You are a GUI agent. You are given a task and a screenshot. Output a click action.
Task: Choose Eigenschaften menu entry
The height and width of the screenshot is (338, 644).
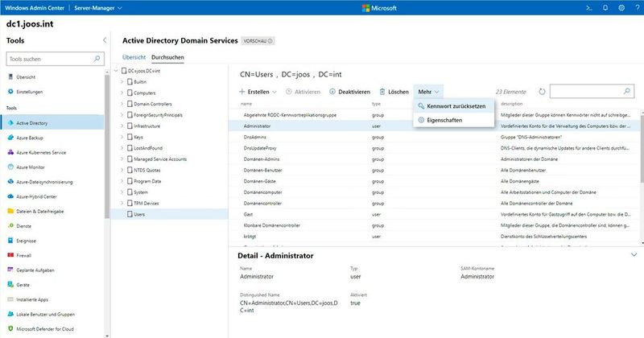453,120
